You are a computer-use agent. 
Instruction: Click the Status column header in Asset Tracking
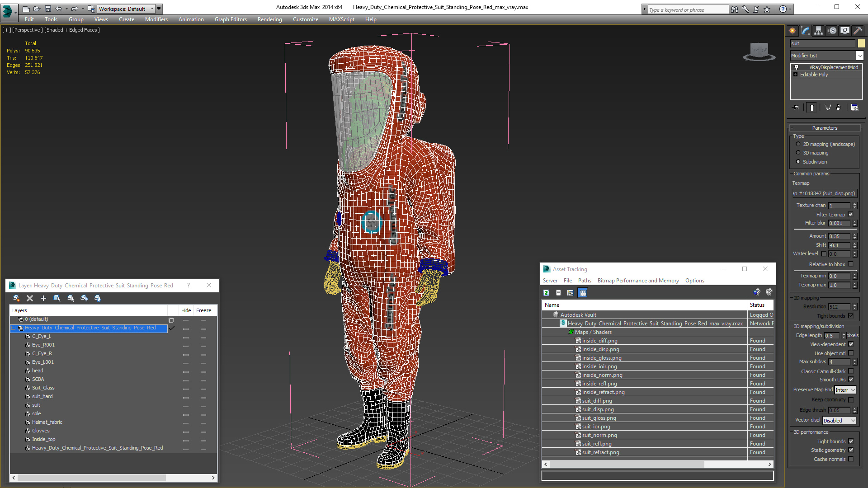point(760,305)
